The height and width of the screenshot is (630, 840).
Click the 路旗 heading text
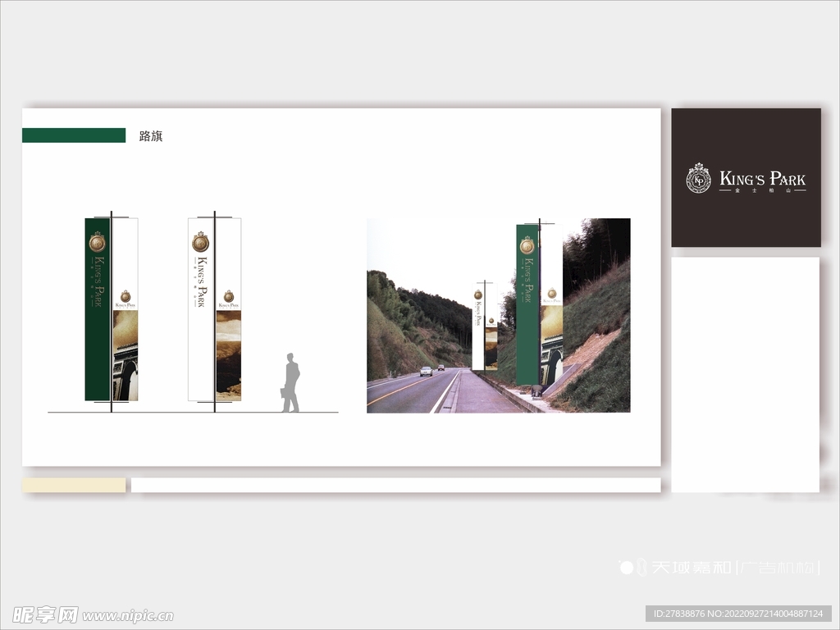click(151, 136)
